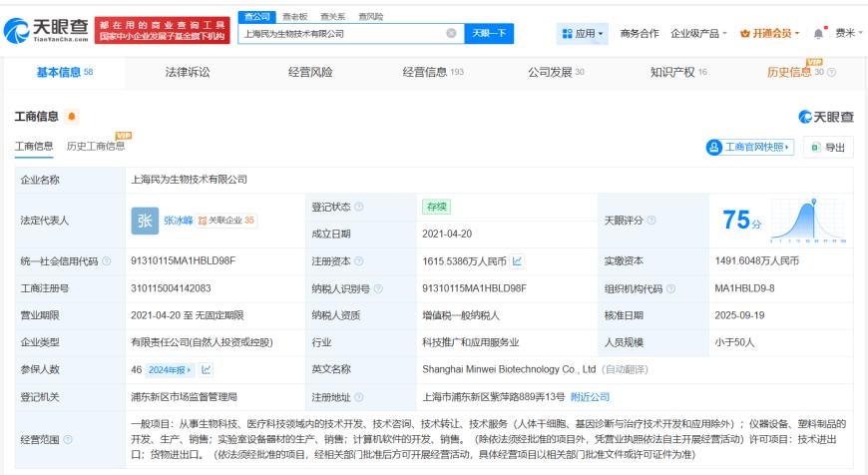Open the 费米 user account menu
This screenshot has width=868, height=475.
point(848,33)
